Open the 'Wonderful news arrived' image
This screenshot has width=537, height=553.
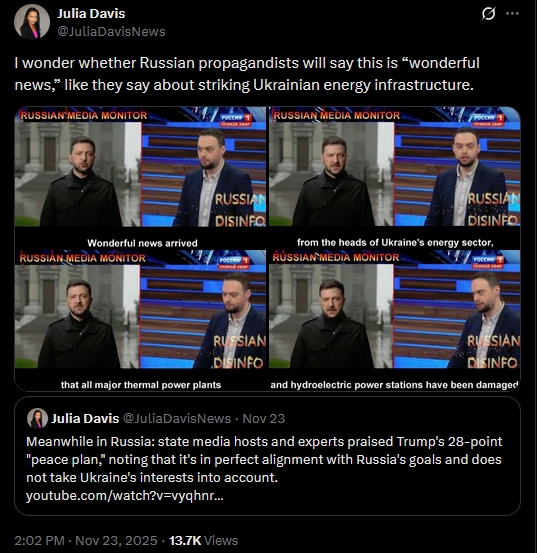(140, 178)
